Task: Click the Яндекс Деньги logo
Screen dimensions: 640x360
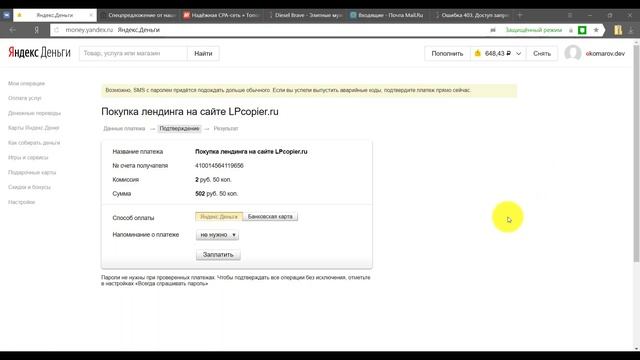Action: (39, 53)
